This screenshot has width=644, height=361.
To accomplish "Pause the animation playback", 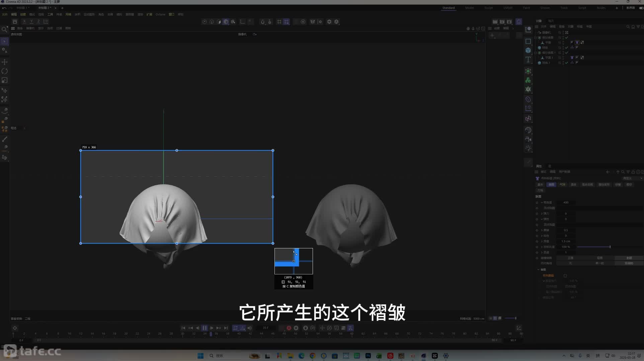I will coord(205,328).
